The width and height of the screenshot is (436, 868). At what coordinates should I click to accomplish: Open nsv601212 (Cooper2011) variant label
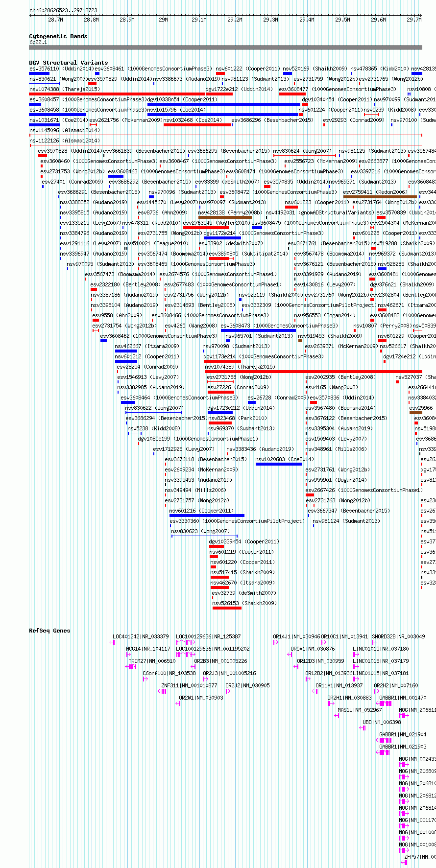pos(147,356)
